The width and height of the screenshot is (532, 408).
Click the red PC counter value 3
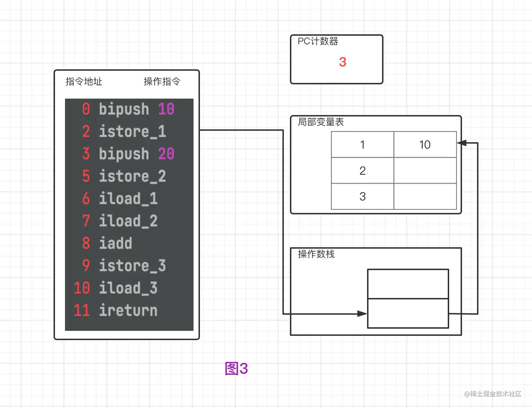pos(342,62)
